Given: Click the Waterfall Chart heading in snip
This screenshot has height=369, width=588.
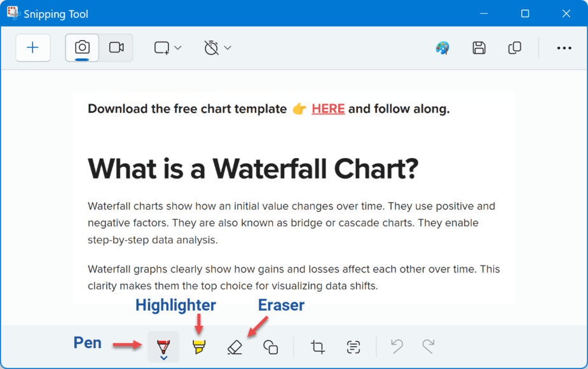Looking at the screenshot, I should (x=253, y=169).
